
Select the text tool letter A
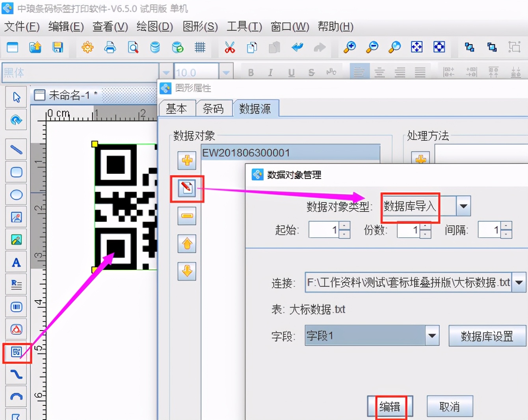(x=16, y=262)
